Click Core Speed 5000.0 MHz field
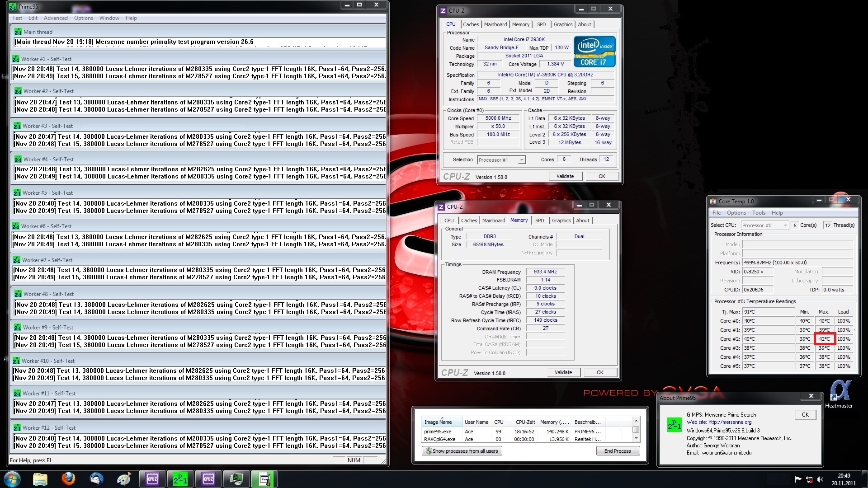868x488 pixels. (x=498, y=118)
